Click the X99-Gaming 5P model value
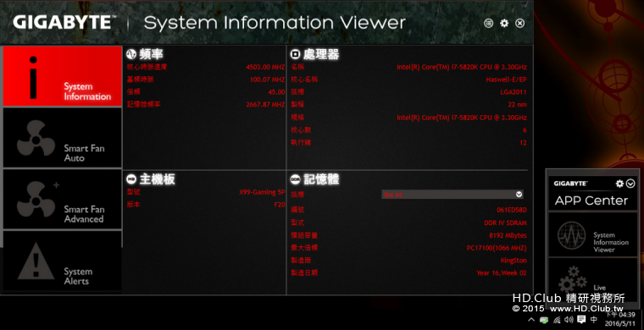The width and height of the screenshot is (644, 330). tap(262, 192)
